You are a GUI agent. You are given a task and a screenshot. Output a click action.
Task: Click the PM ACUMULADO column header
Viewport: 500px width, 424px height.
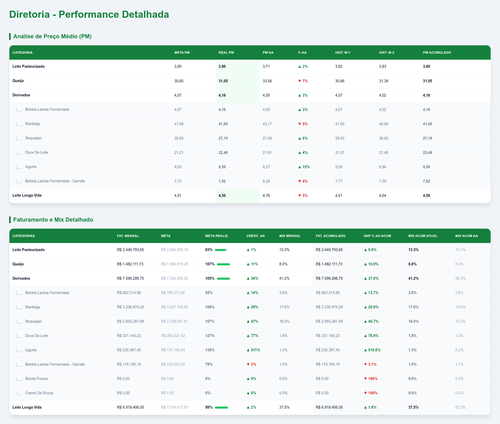[437, 53]
